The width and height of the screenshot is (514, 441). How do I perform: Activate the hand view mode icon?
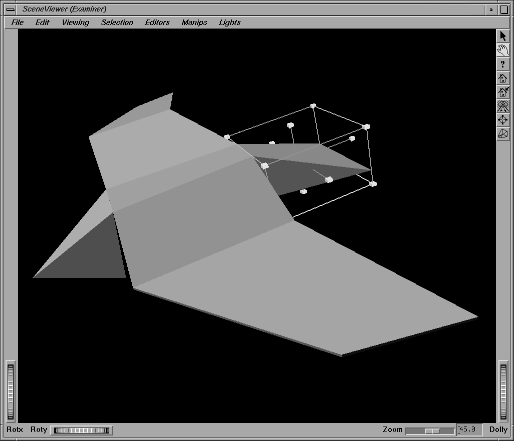pyautogui.click(x=503, y=50)
